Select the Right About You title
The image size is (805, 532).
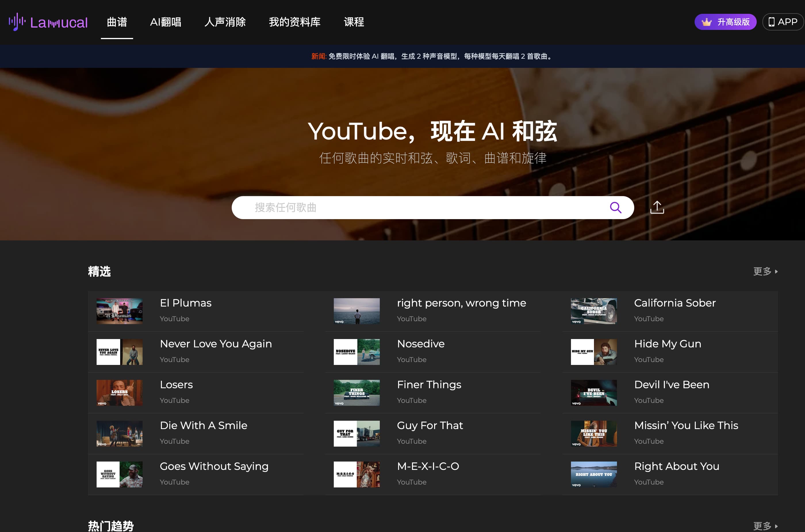click(676, 466)
